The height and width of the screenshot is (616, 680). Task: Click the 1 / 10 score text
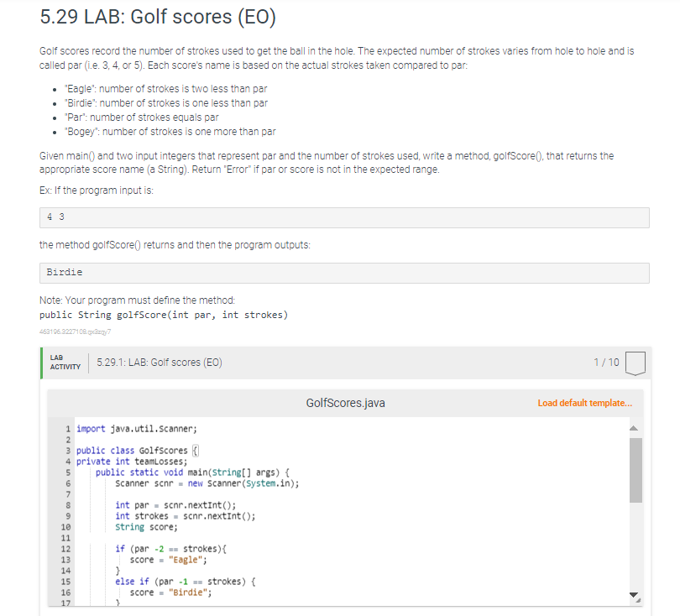pyautogui.click(x=606, y=363)
